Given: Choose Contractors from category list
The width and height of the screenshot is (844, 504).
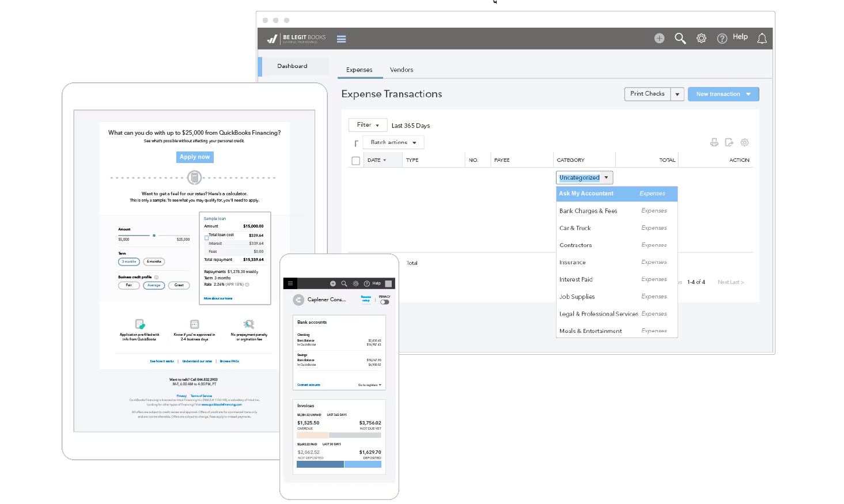Looking at the screenshot, I should click(616, 245).
